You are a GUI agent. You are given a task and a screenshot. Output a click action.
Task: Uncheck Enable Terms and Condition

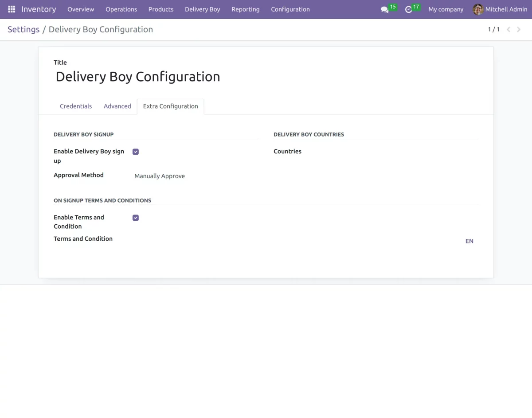(135, 217)
